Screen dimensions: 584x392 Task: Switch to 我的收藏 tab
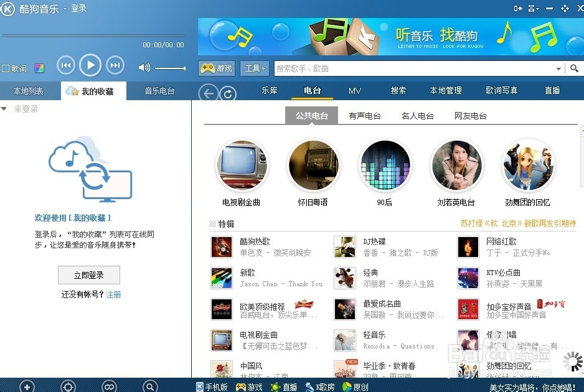[93, 91]
